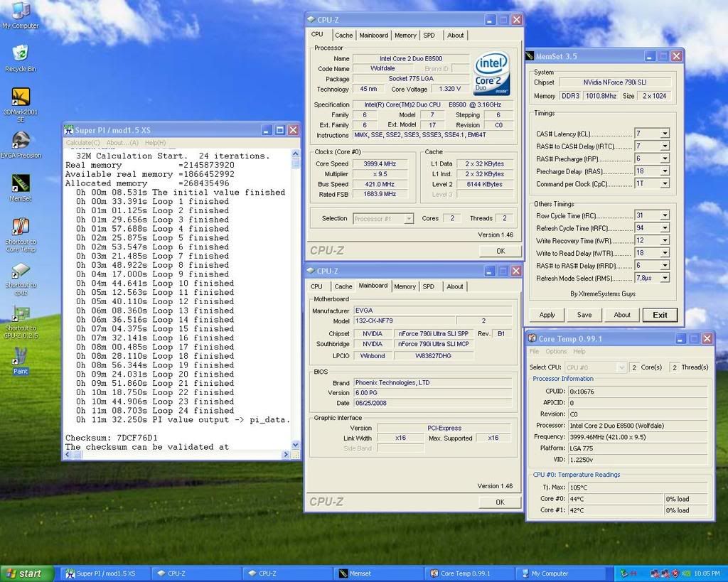Click the Super PI title bar icon
728x582 pixels.
[x=69, y=131]
